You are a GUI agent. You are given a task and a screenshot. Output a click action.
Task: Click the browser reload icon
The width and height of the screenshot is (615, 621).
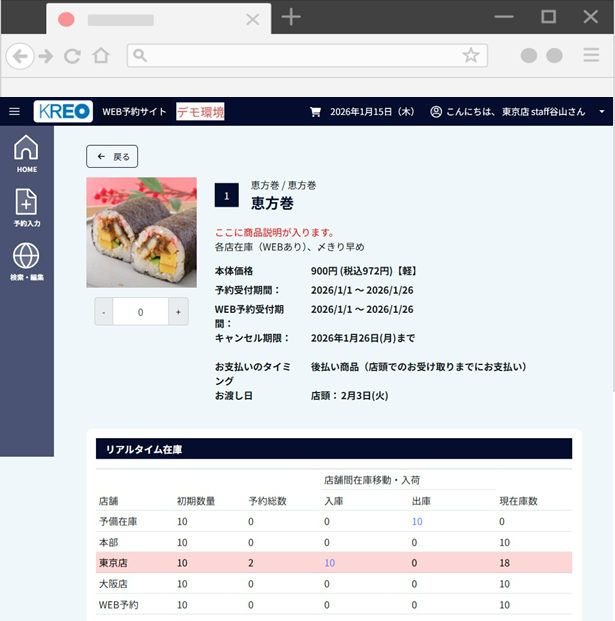[72, 56]
